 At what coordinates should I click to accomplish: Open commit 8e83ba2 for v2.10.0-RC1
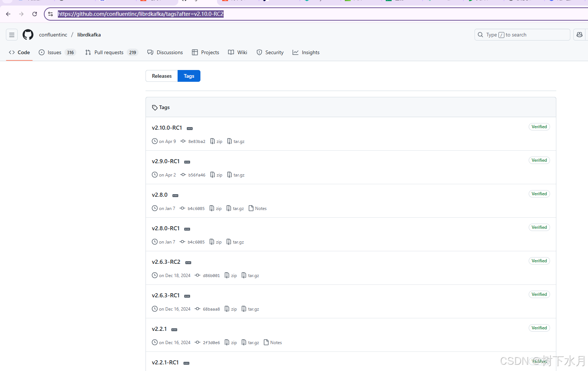coord(193,141)
